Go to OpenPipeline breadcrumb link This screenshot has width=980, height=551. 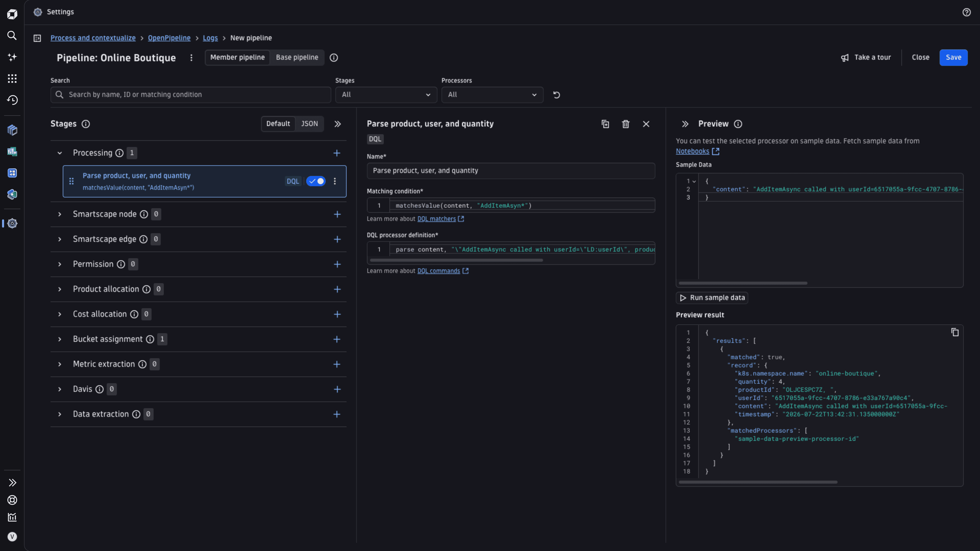(169, 38)
